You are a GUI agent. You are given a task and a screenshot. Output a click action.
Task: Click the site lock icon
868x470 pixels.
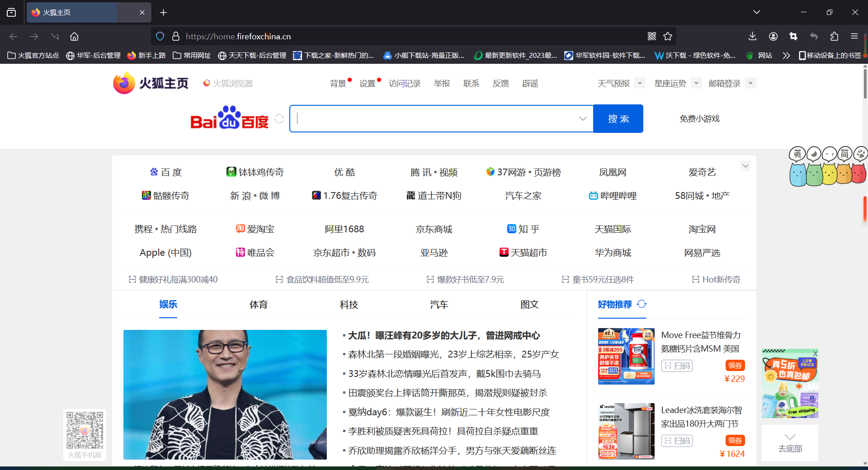click(176, 36)
